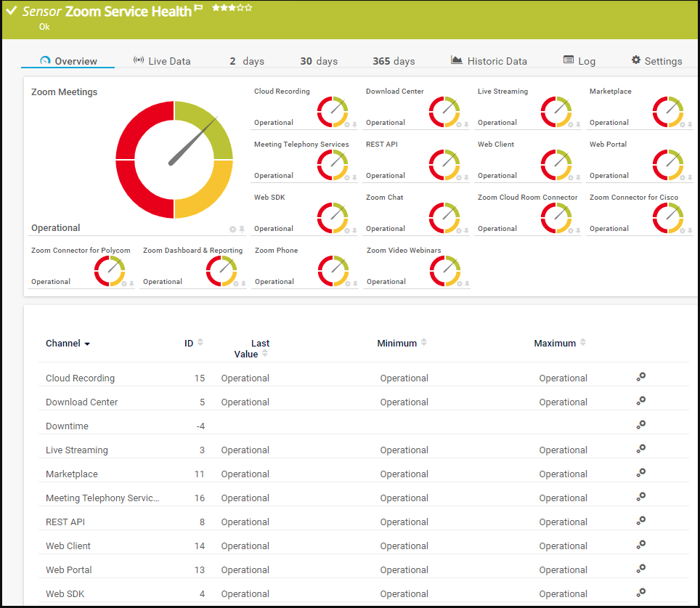
Task: Click the Cloud Recording mini gauge
Action: pos(333,112)
